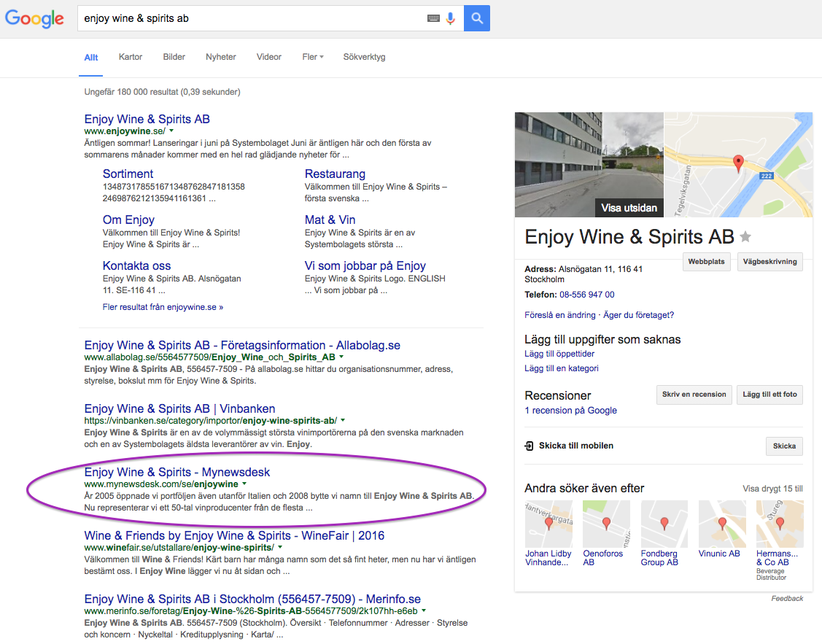This screenshot has height=644, width=822.
Task: Open Fondberg Group AB map thumbnail
Action: 664,524
